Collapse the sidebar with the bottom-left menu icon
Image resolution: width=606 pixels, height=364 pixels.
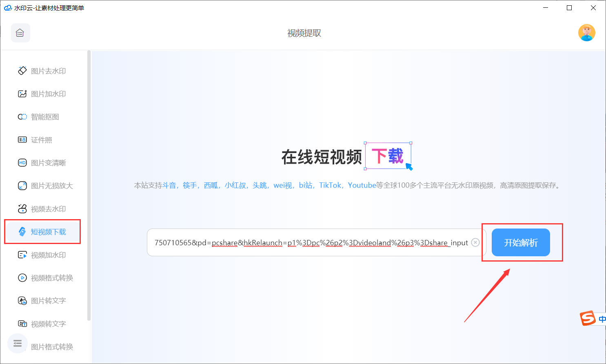[17, 343]
